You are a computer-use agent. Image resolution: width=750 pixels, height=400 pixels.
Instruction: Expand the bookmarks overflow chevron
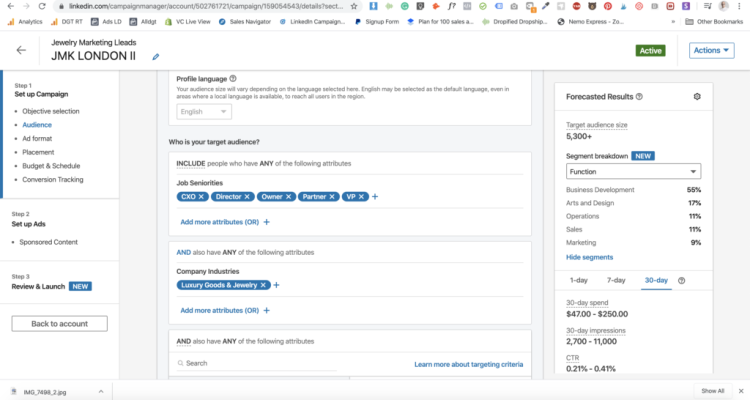click(x=673, y=22)
